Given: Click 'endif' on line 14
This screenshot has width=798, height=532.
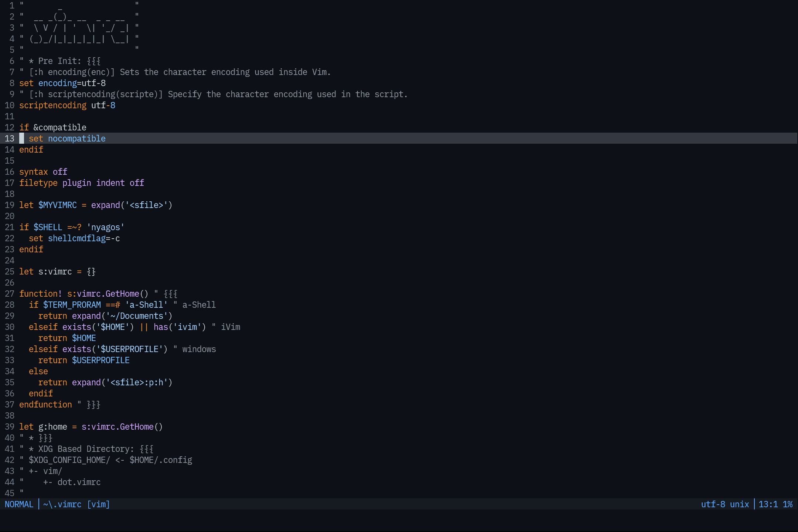Looking at the screenshot, I should tap(31, 150).
